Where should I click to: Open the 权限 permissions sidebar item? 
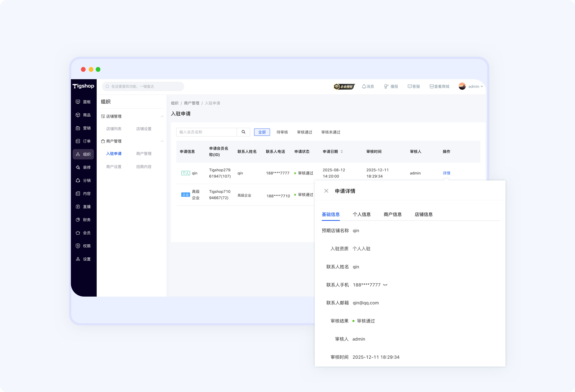click(x=83, y=246)
